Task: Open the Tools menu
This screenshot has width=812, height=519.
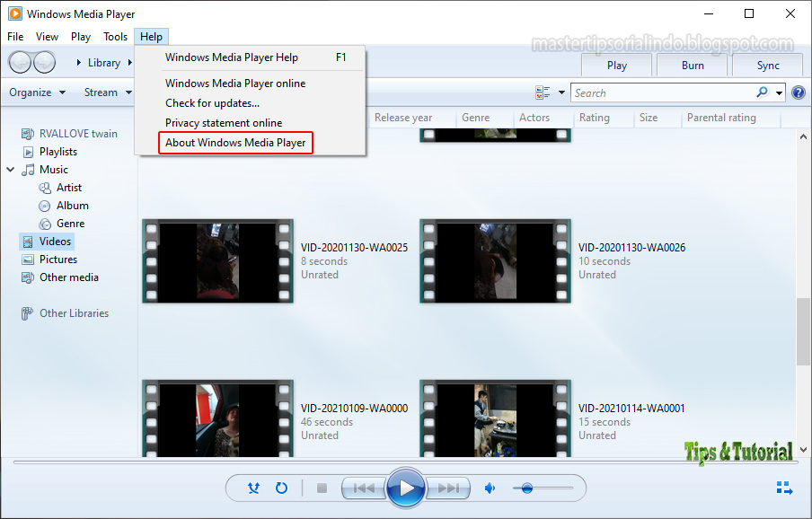Action: pos(115,37)
